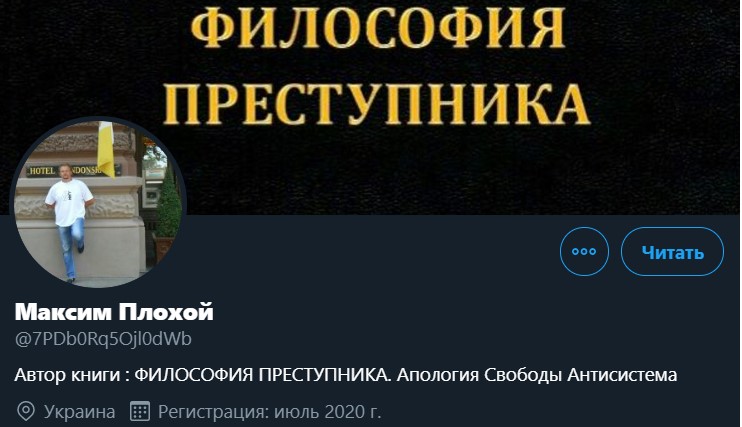This screenshot has width=742, height=427.
Task: Click the handle @7PDb0Rq5Ojl0dWb
Action: coord(103,339)
